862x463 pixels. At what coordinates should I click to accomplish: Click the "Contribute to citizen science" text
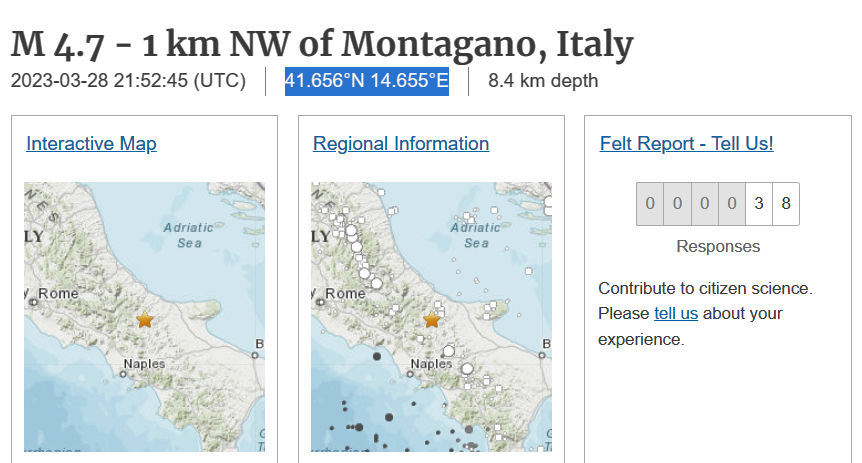(x=705, y=288)
